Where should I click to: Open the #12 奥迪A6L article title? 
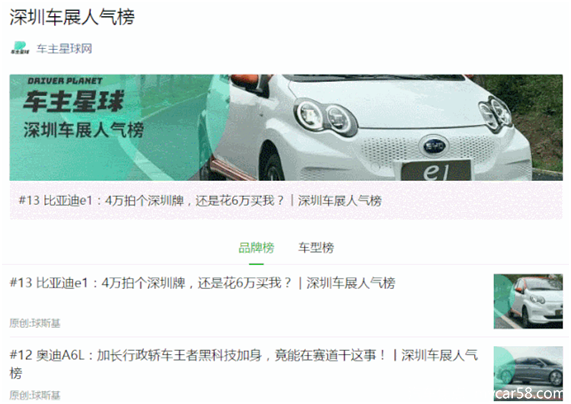pyautogui.click(x=244, y=363)
